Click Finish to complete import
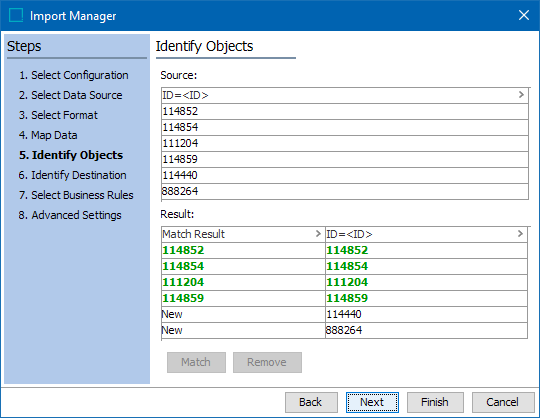 click(x=435, y=402)
